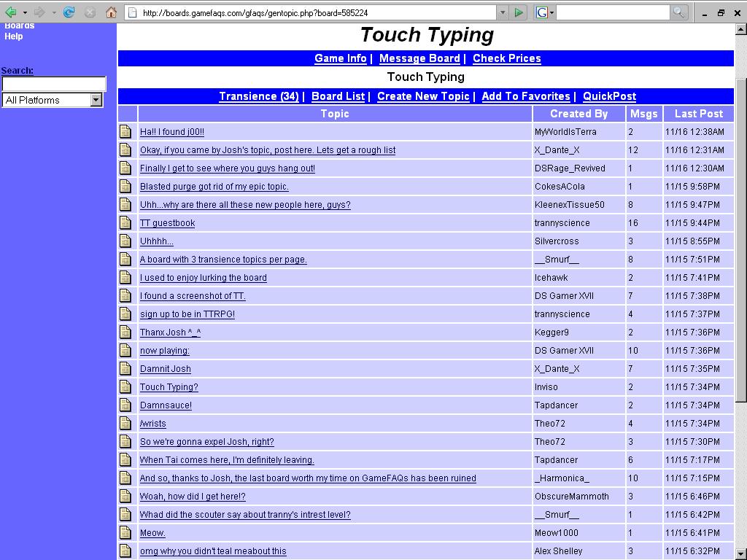The width and height of the screenshot is (747, 560).
Task: Open the Check Prices link
Action: 506,58
